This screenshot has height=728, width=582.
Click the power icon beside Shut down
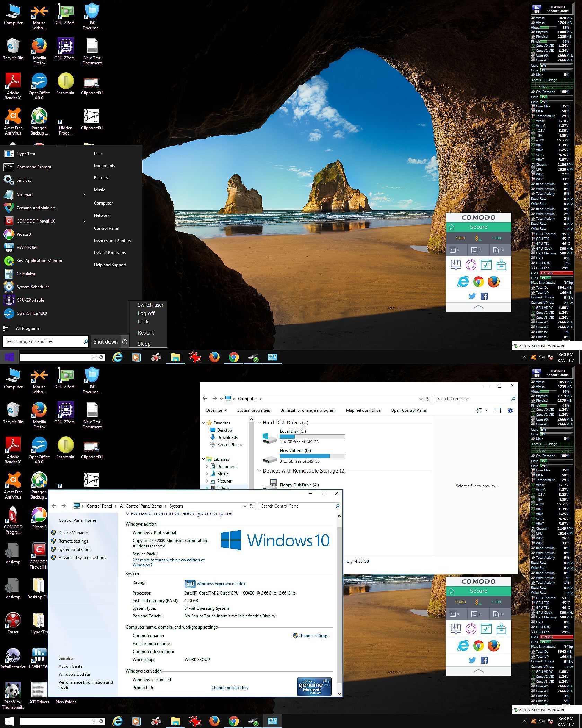tap(125, 341)
